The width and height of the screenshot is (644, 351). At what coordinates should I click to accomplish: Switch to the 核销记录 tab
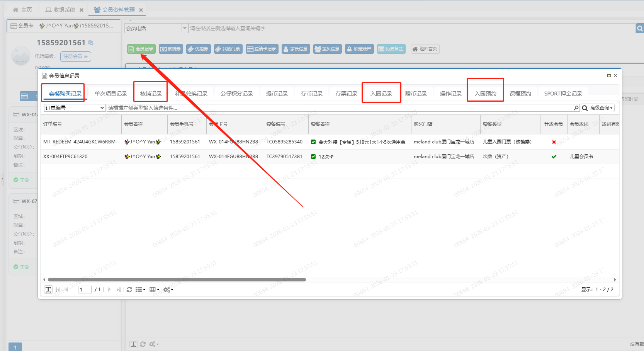151,94
